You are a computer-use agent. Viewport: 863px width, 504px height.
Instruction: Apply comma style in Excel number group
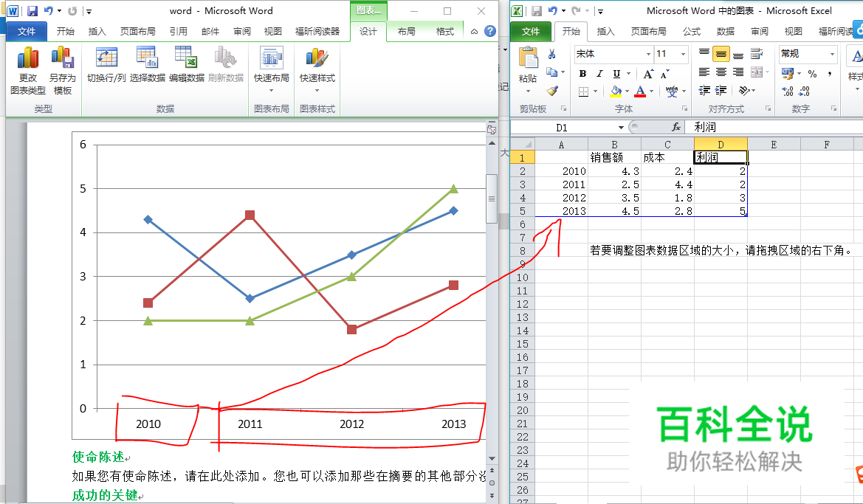point(829,74)
